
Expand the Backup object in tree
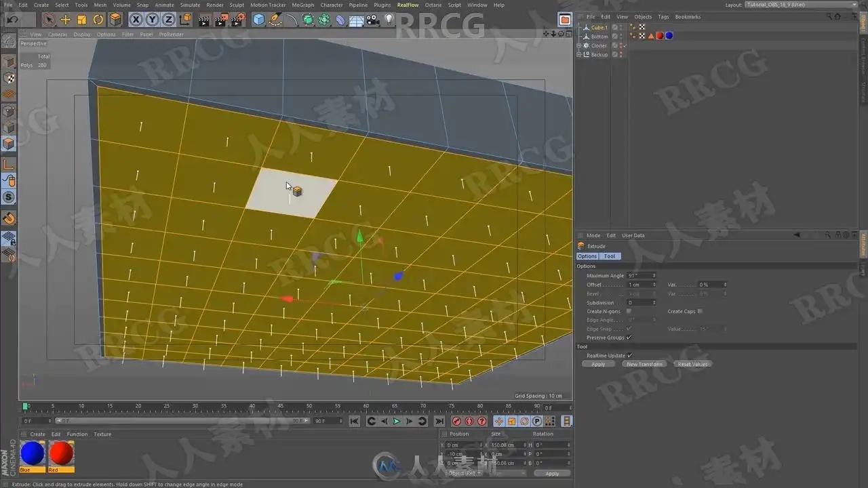[579, 54]
